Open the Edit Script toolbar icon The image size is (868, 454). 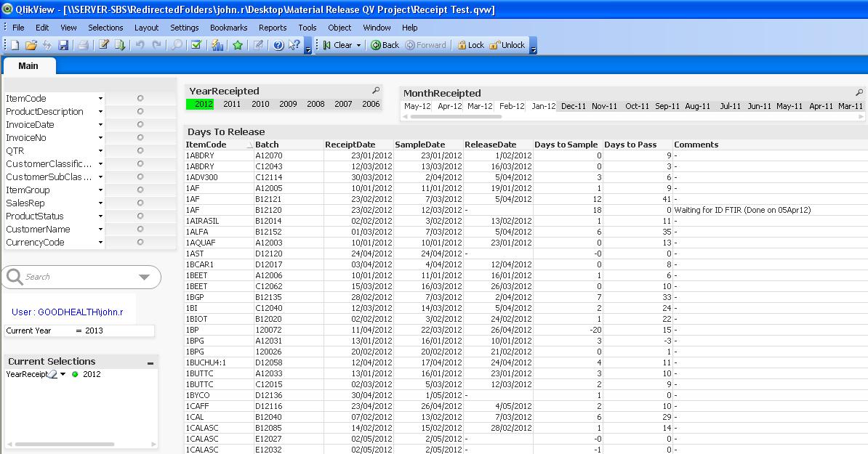coord(104,45)
